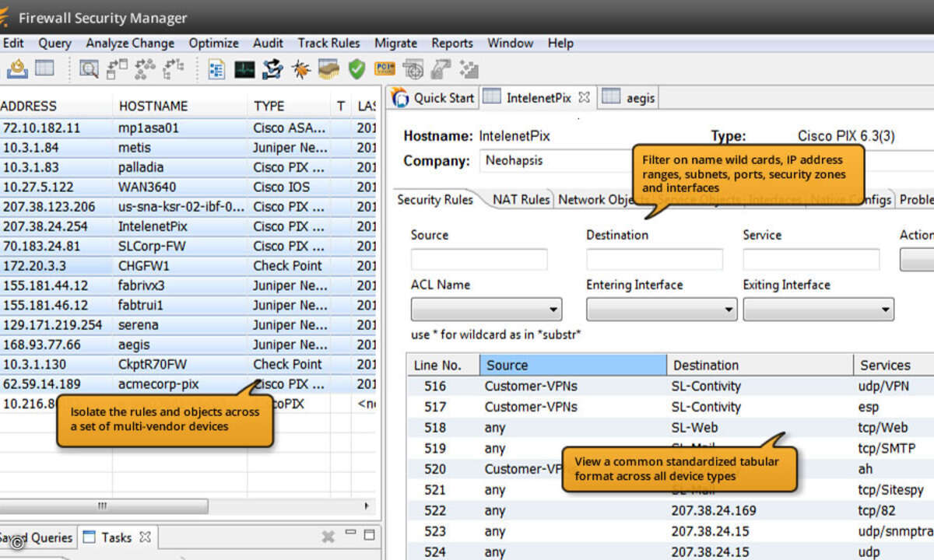Screen dimensions: 934x560
Task: Click the gray X remove icon in Tasks panel
Action: tap(328, 536)
